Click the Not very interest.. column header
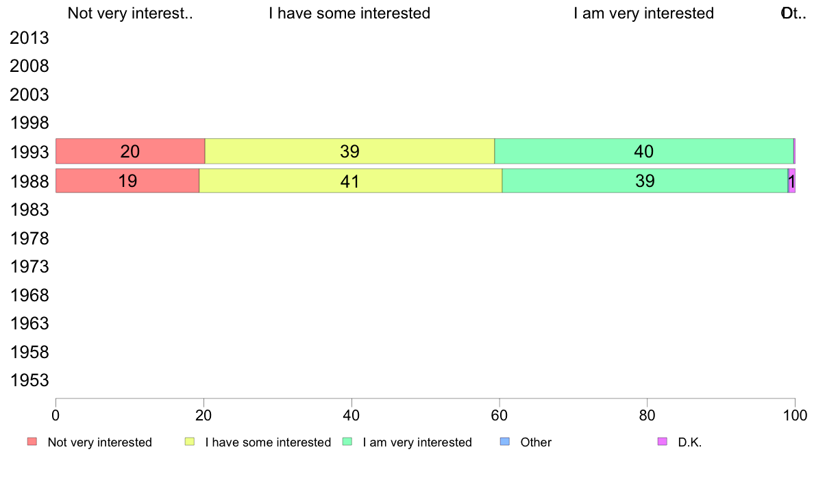Image resolution: width=814 pixels, height=504 pixels. click(x=130, y=13)
